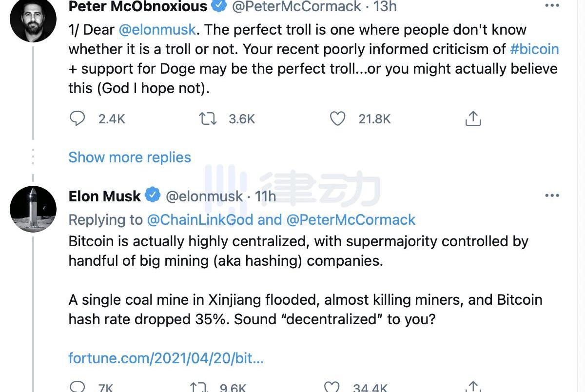Expand the Show more replies link
585x392 pixels.
(130, 157)
